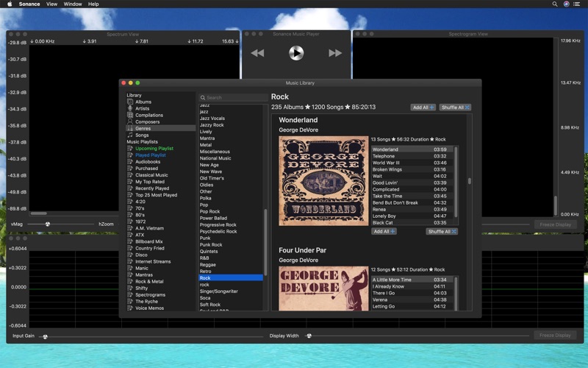Click the play button in Sonance Music Player
This screenshot has width=588, height=368.
[x=296, y=53]
